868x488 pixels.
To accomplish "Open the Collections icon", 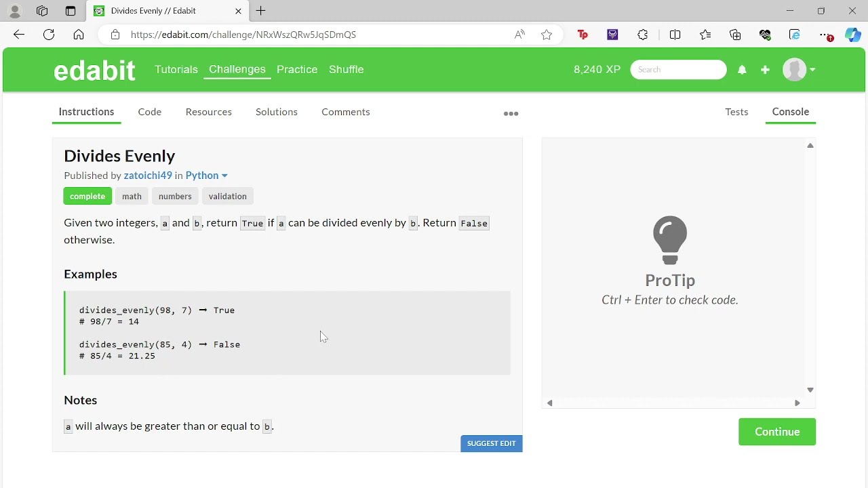I will pyautogui.click(x=735, y=35).
